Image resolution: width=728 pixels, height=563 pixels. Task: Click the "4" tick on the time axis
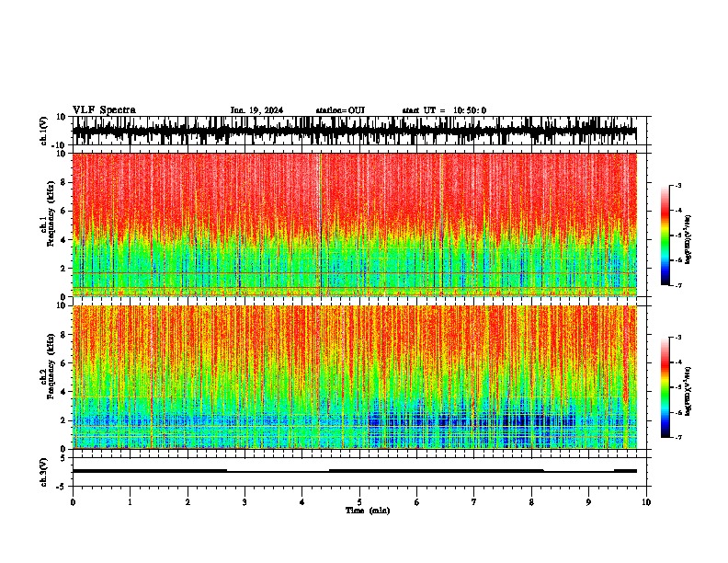tap(302, 502)
